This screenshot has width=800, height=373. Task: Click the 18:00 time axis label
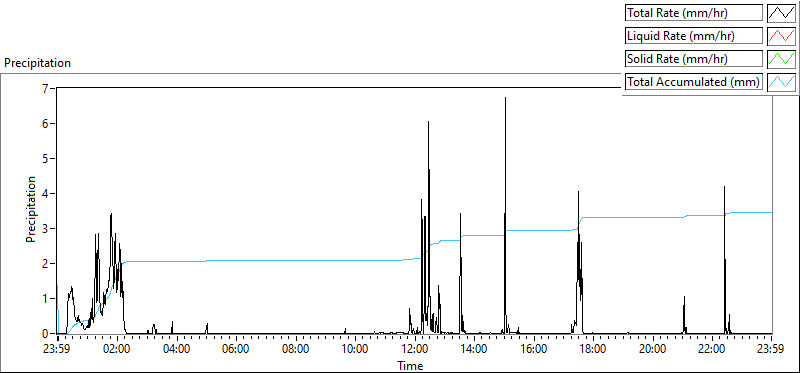pos(593,350)
